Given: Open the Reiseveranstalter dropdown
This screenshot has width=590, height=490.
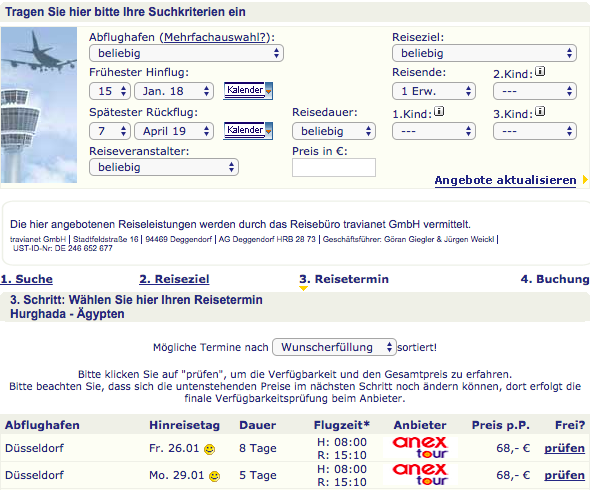Looking at the screenshot, I should (164, 167).
